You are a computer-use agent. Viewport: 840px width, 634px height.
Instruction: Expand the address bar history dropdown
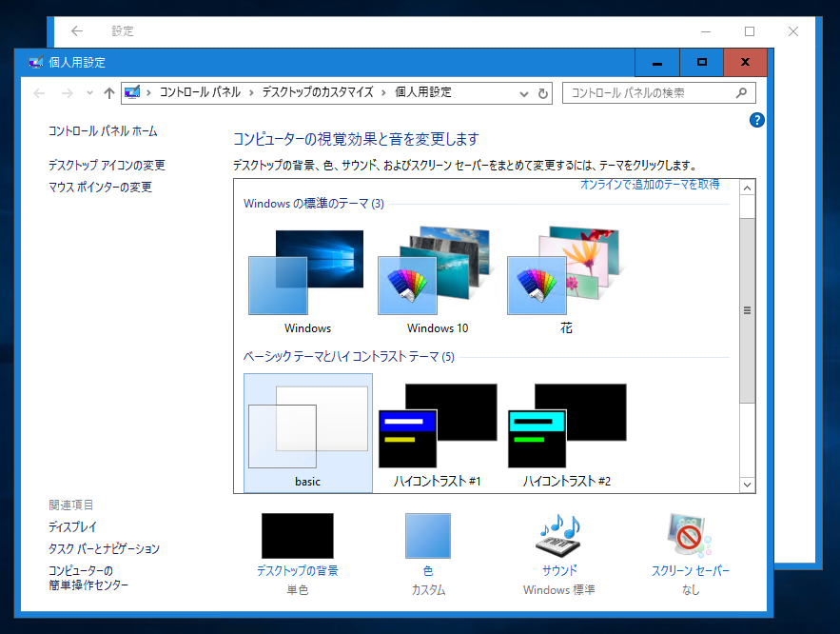tap(523, 94)
